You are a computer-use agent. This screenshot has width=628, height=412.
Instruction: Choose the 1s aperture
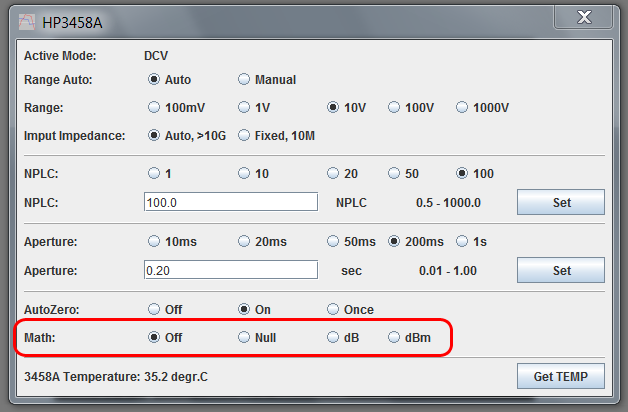tap(463, 241)
